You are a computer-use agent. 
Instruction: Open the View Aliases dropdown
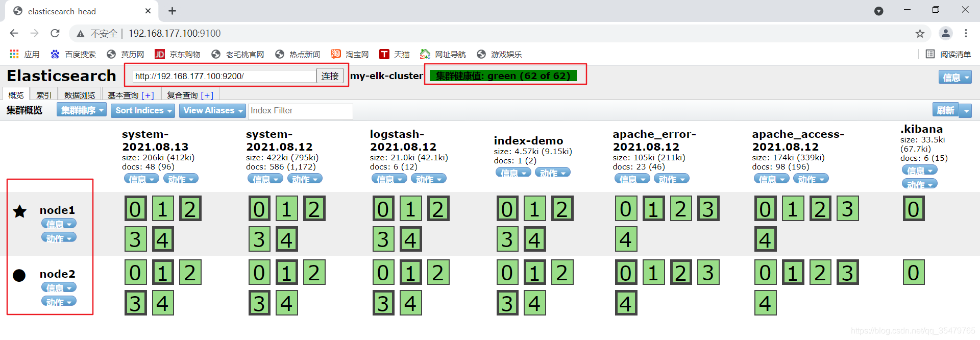pos(212,110)
